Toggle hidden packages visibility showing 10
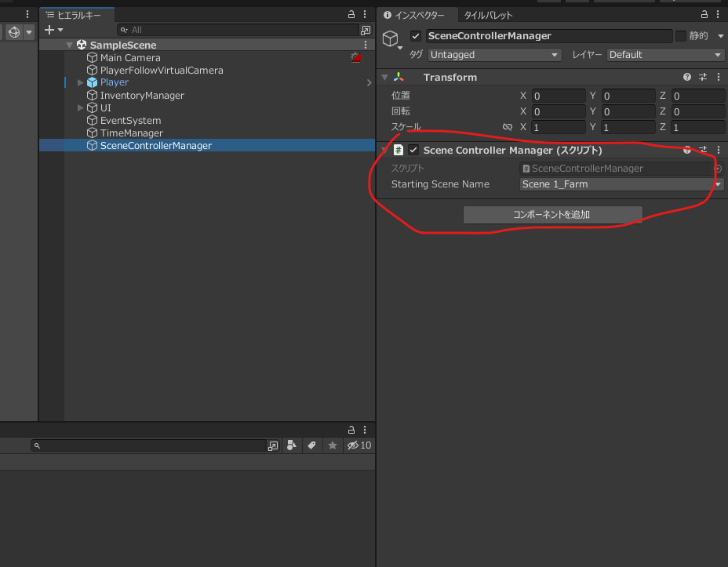728x567 pixels. coord(359,445)
